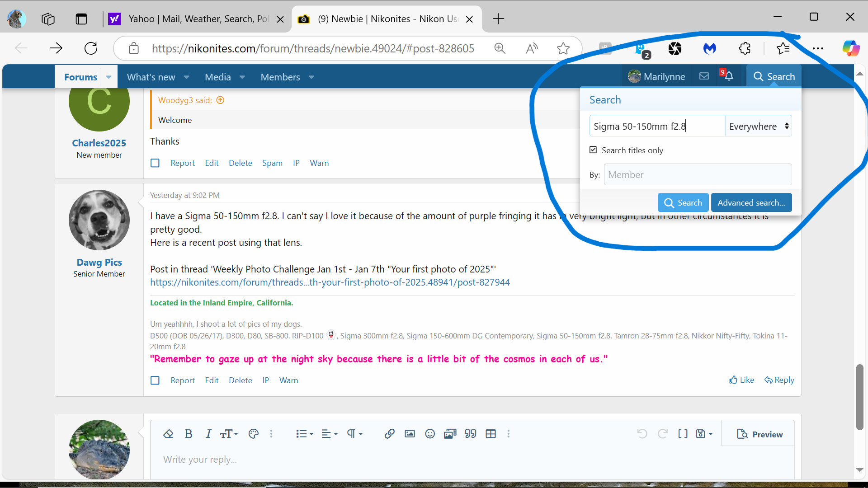Toggle the Search titles only checkbox

593,150
